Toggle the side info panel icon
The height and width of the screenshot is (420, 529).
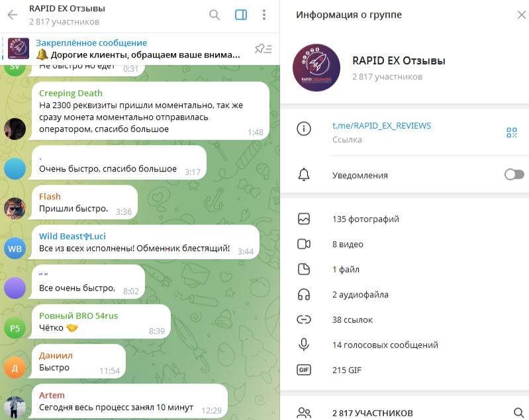(x=241, y=15)
